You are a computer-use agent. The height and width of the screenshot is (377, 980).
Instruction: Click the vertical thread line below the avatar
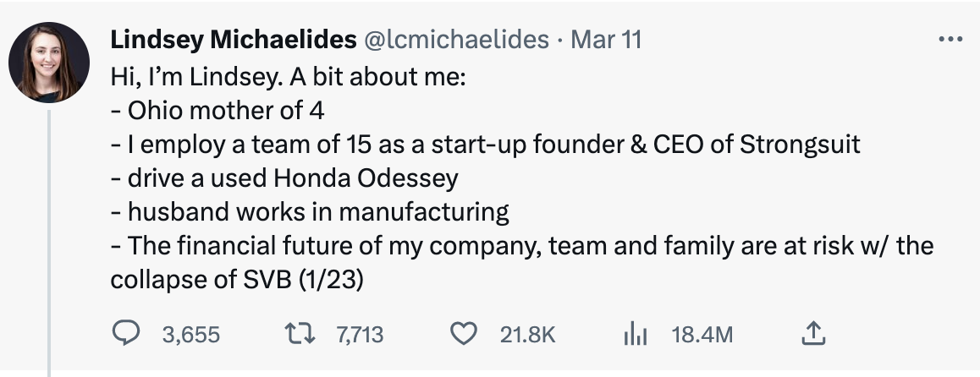tap(49, 237)
